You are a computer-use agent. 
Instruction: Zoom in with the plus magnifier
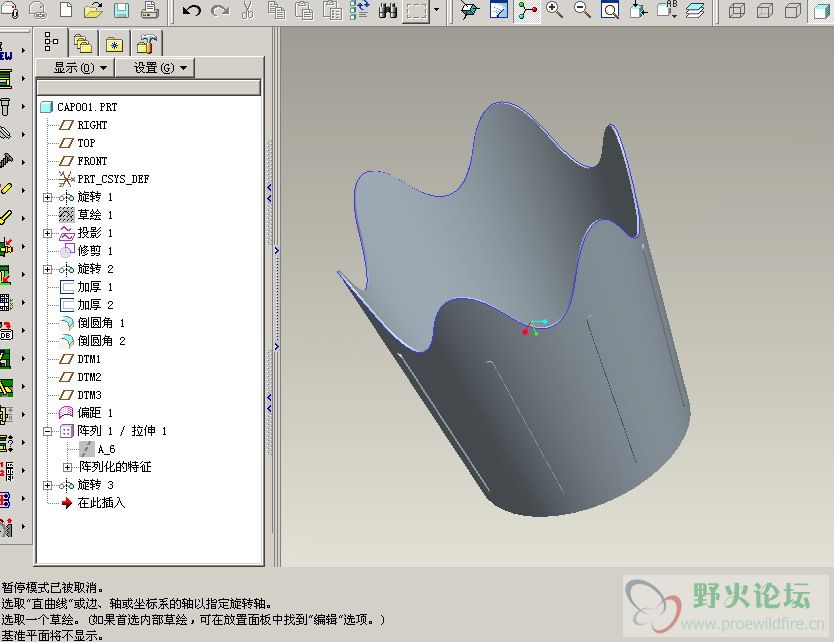coord(555,10)
